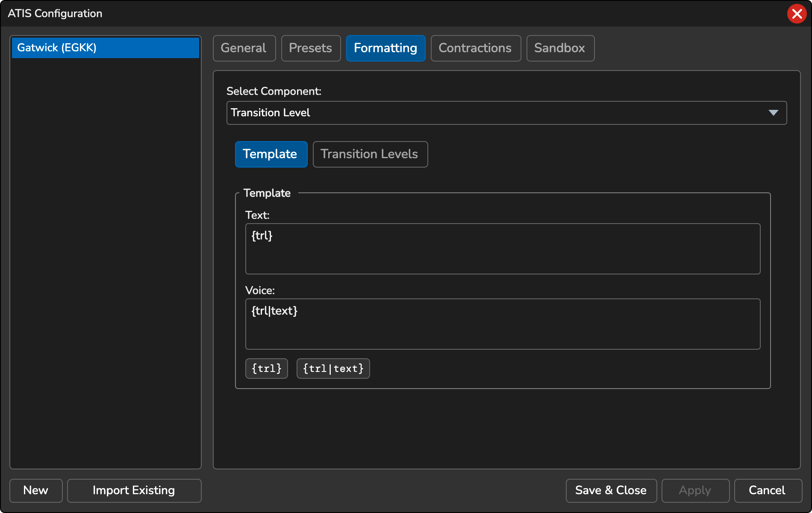Go to the Contractions tab
This screenshot has height=513, width=812.
coord(475,48)
